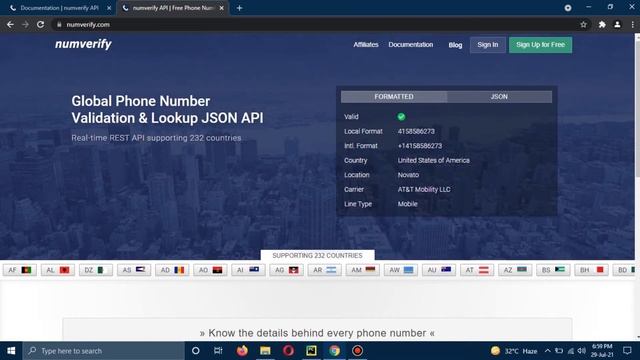Image resolution: width=640 pixels, height=360 pixels.
Task: Open Task View on taskbar
Action: (x=218, y=351)
